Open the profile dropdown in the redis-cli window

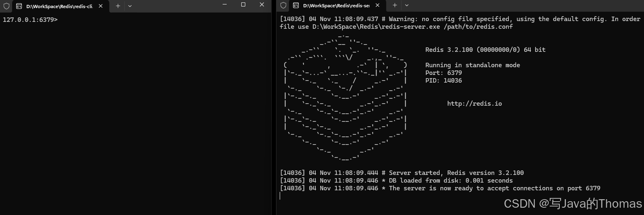[130, 6]
